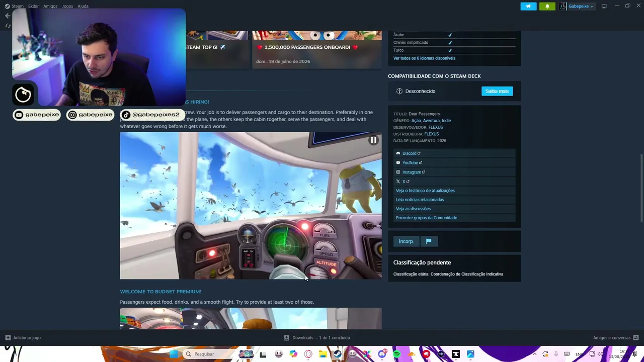Image resolution: width=644 pixels, height=362 pixels.
Task: Switch to Big Picture mode icon
Action: click(x=604, y=6)
